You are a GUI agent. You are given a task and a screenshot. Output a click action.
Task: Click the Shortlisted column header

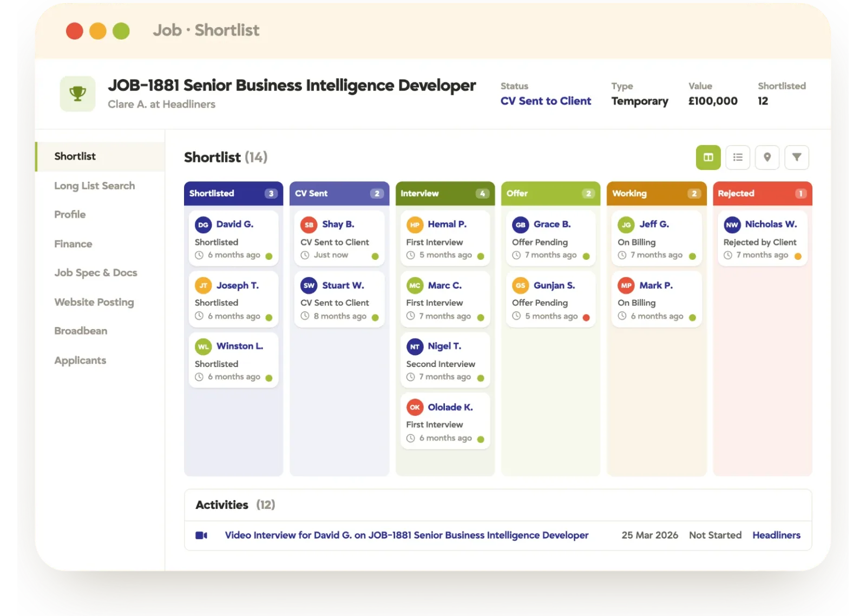233,193
